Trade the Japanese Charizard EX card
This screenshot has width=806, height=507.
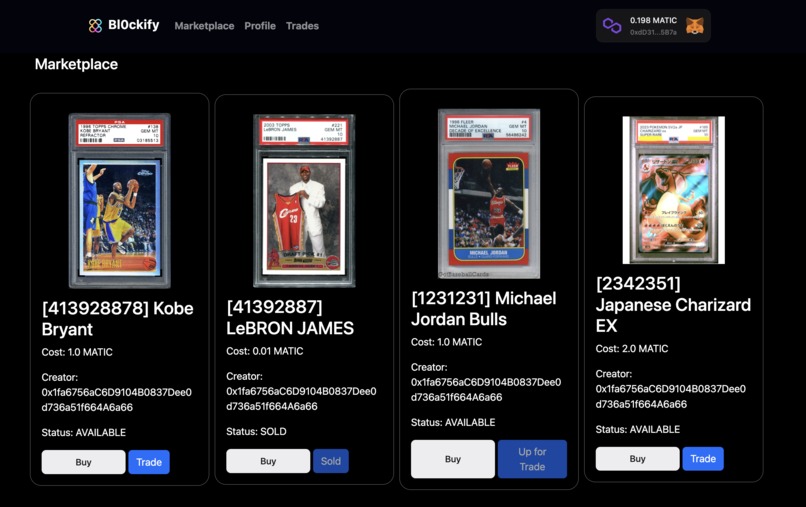tap(703, 458)
